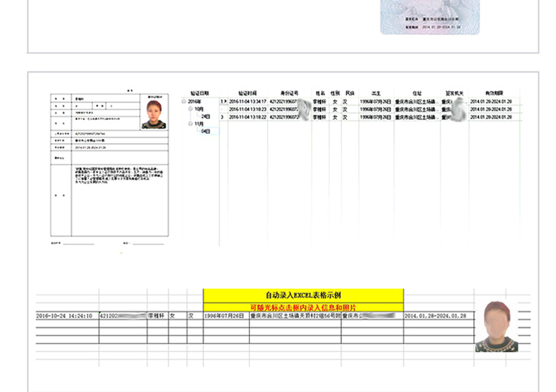Collapse the 10月 month node

pyautogui.click(x=190, y=109)
